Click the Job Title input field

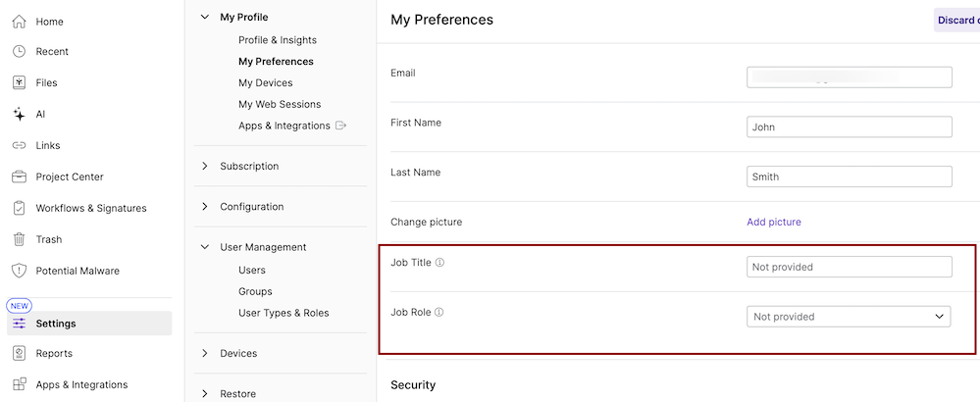coord(849,267)
